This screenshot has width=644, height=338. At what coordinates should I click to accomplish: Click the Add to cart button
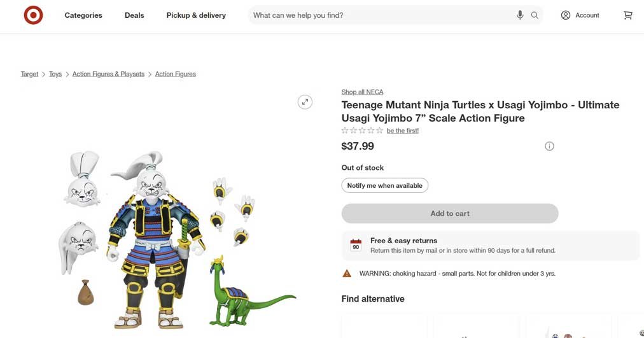pos(450,213)
